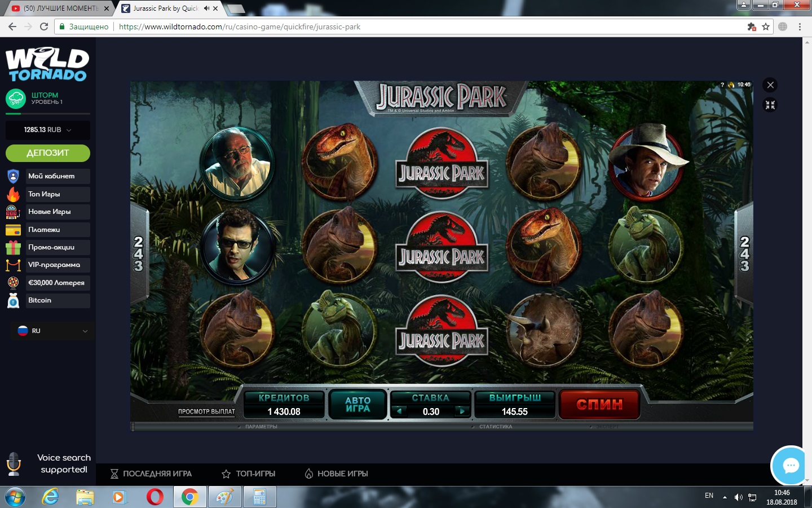This screenshot has width=812, height=508.
Task: Go back to the previous page
Action: [x=12, y=27]
